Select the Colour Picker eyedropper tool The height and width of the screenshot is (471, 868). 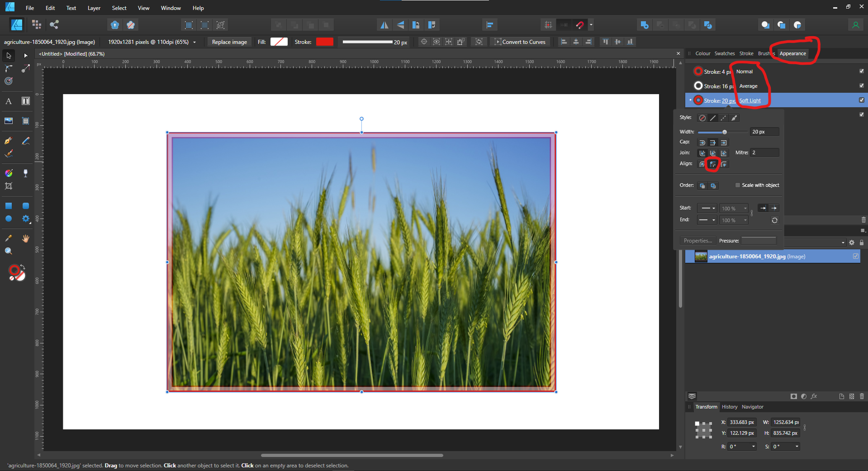point(9,238)
